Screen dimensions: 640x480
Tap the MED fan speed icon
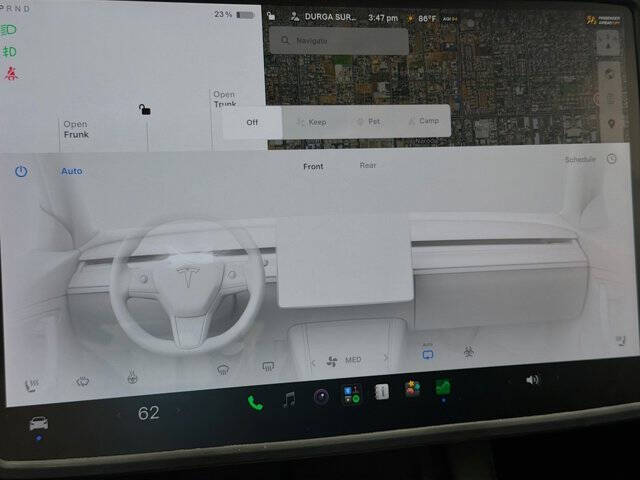click(x=344, y=360)
